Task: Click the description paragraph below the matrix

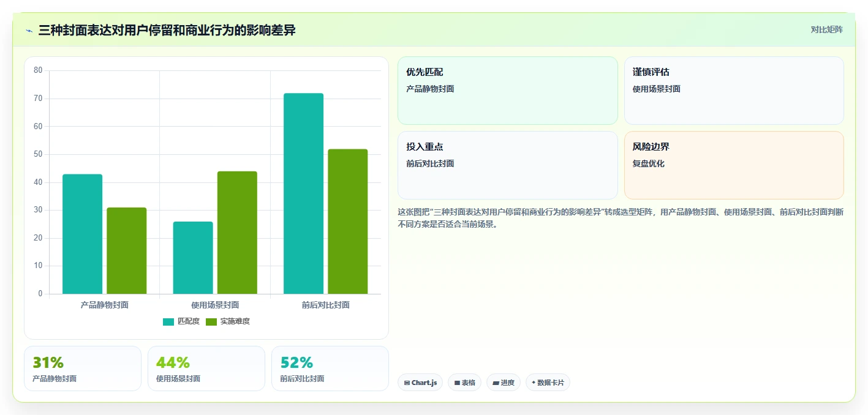Action: pos(621,218)
